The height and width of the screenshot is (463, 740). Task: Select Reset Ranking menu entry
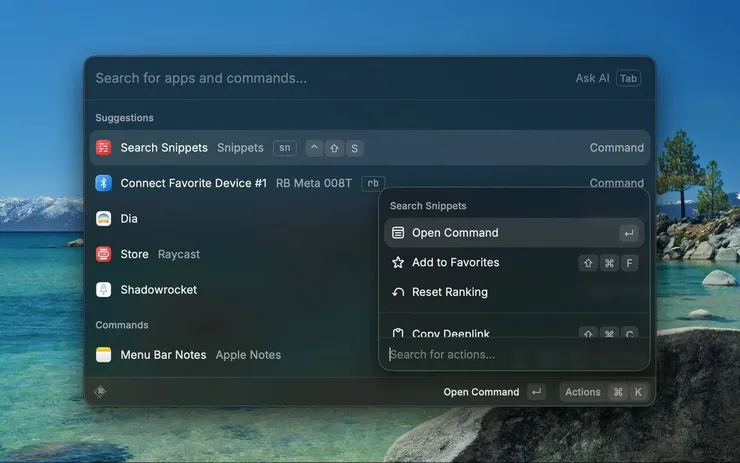click(x=450, y=293)
